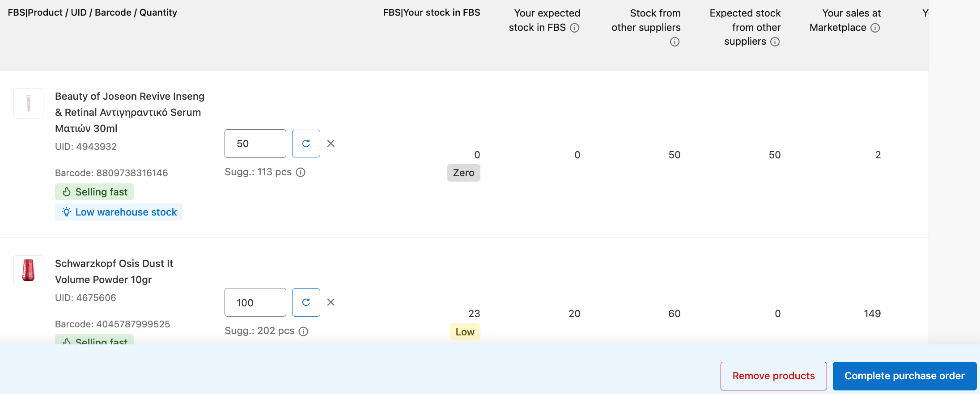Click reset quantity icon for Beauty of Joseon
The height and width of the screenshot is (394, 980).
click(306, 144)
